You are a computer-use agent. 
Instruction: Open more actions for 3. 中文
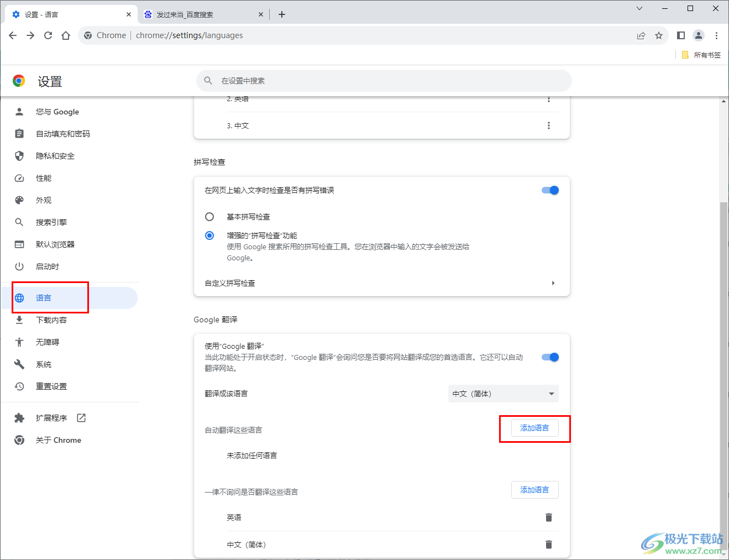[x=549, y=125]
